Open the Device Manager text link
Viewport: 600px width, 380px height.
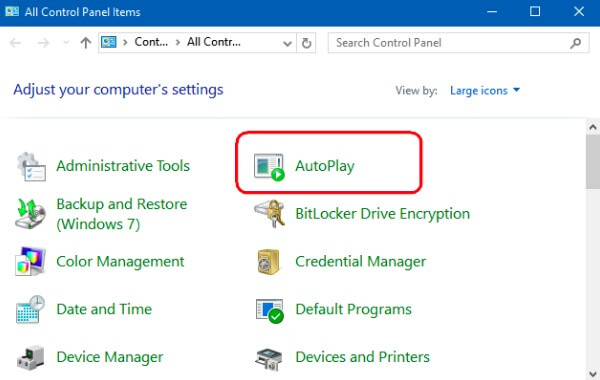pos(110,357)
